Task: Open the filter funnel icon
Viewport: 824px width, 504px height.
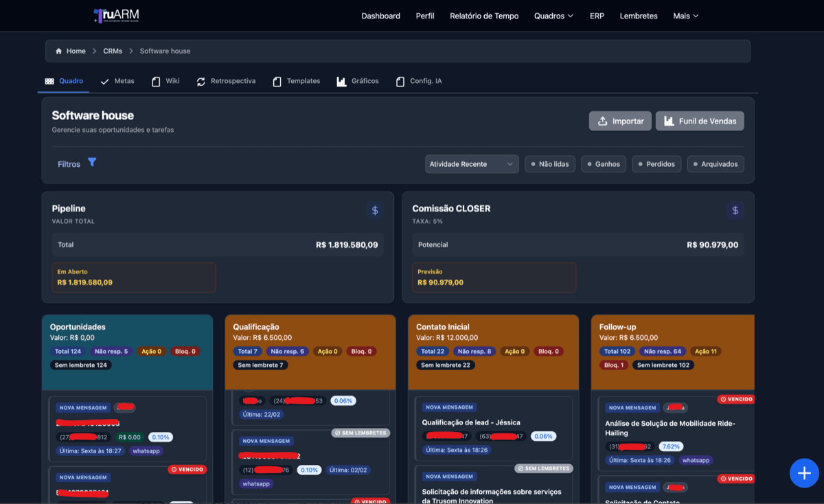Action: click(92, 163)
